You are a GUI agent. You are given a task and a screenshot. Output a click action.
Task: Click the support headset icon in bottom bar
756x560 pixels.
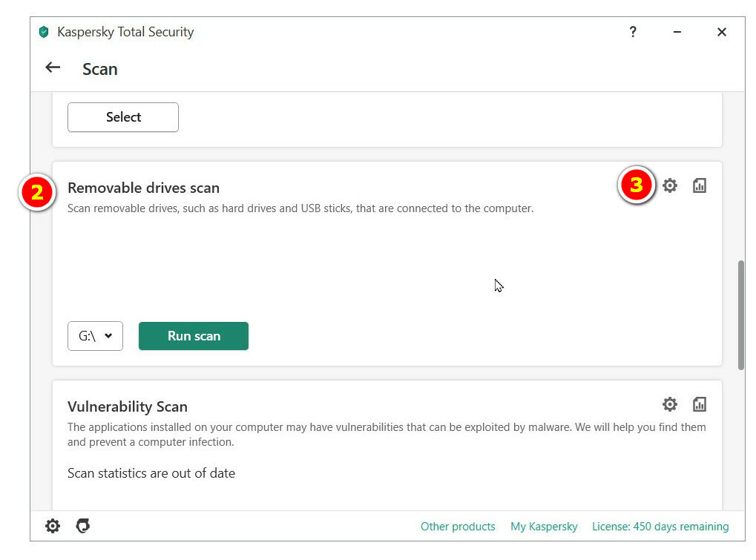(83, 526)
